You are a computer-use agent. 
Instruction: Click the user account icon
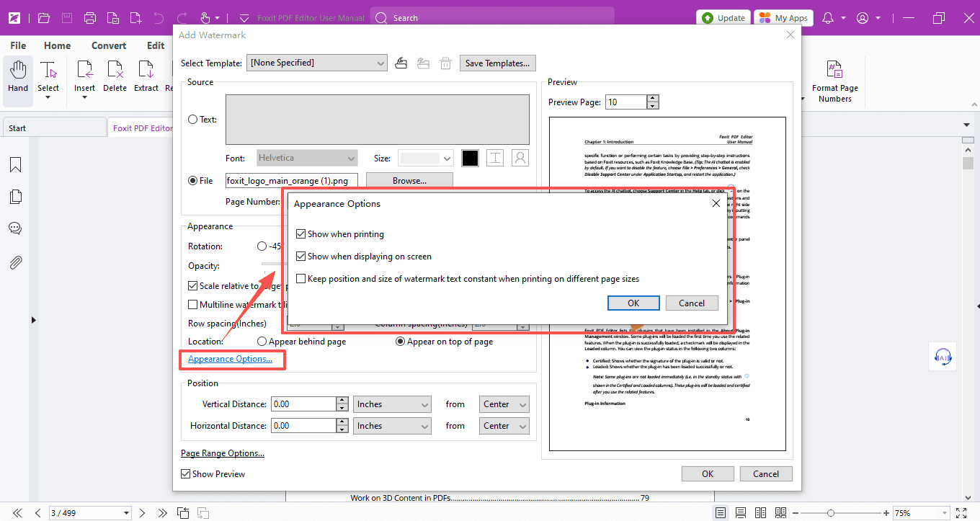[x=863, y=18]
